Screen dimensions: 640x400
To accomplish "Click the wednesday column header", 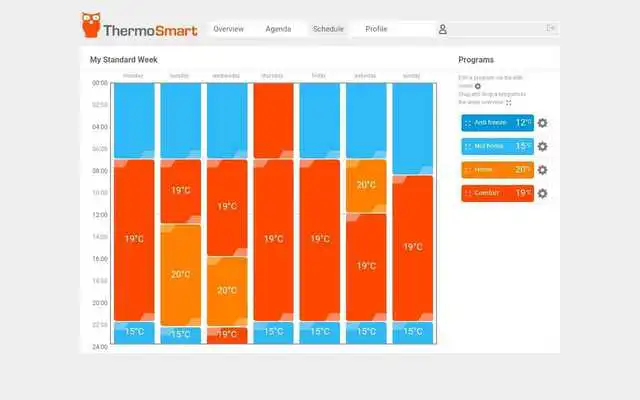I will pyautogui.click(x=226, y=76).
